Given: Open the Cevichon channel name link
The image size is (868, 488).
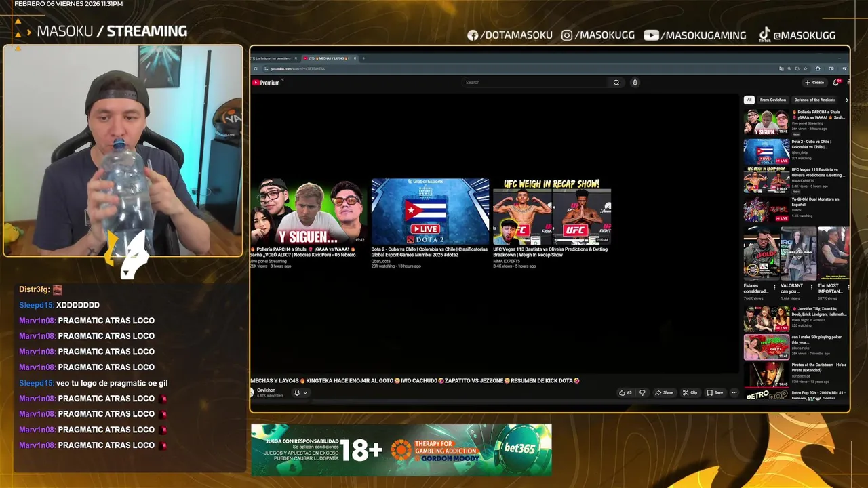Looking at the screenshot, I should click(x=266, y=390).
